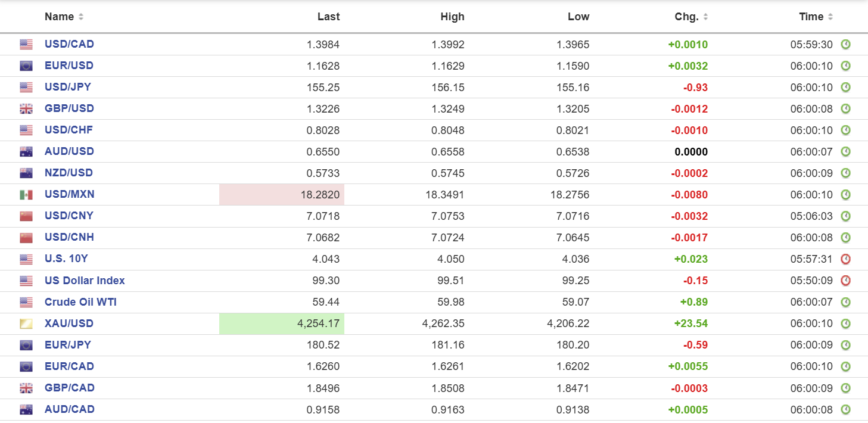Click the EU flag icon beside EUR/USD
This screenshot has width=868, height=423.
[x=26, y=66]
